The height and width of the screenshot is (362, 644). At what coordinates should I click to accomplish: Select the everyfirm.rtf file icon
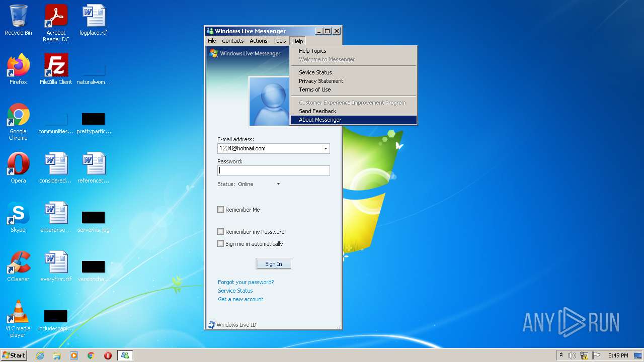[56, 266]
